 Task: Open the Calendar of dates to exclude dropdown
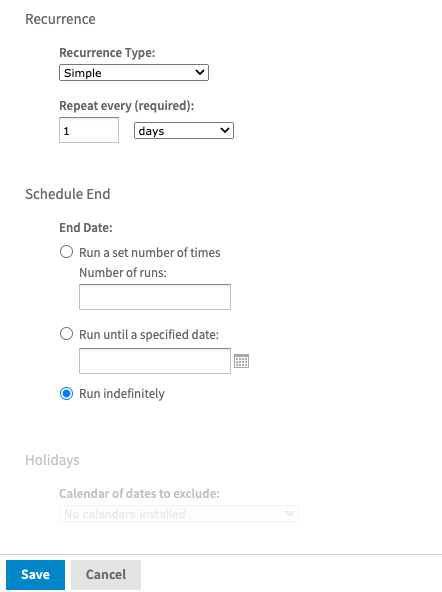pos(179,513)
